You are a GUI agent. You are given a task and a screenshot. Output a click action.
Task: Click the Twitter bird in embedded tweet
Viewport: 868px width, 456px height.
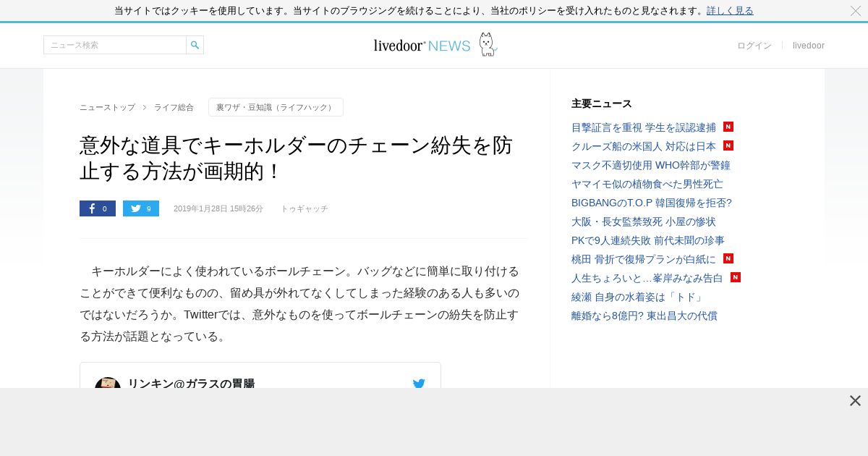[419, 384]
